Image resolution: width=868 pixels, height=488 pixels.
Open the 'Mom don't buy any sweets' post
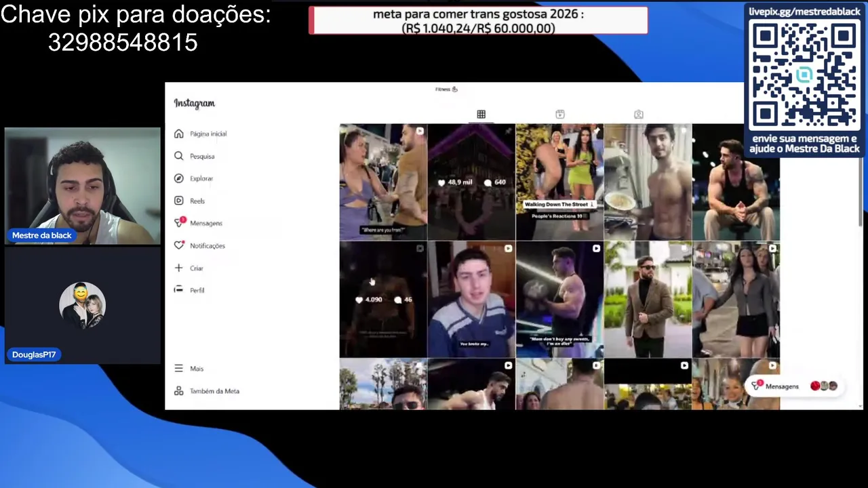click(x=559, y=300)
